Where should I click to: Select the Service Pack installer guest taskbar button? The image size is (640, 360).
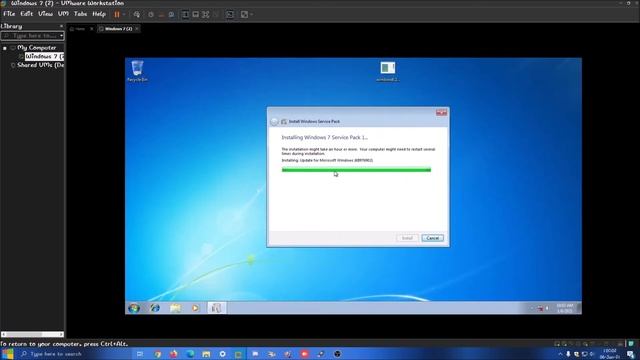pyautogui.click(x=216, y=308)
